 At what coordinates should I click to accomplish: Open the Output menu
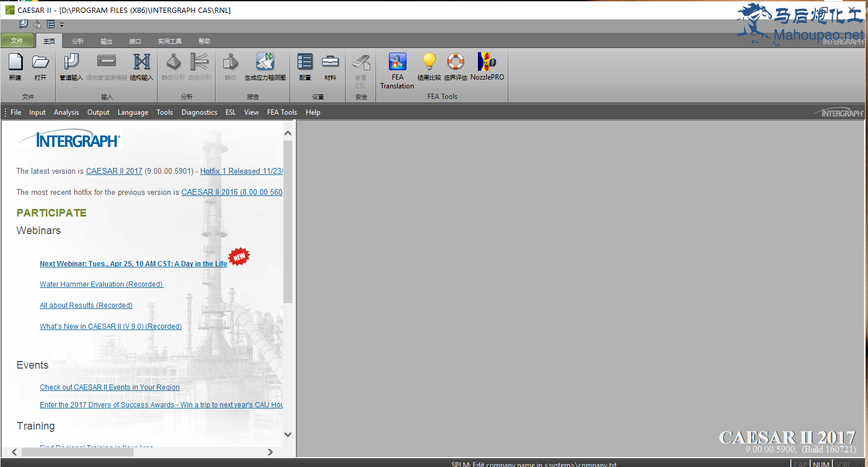point(98,112)
